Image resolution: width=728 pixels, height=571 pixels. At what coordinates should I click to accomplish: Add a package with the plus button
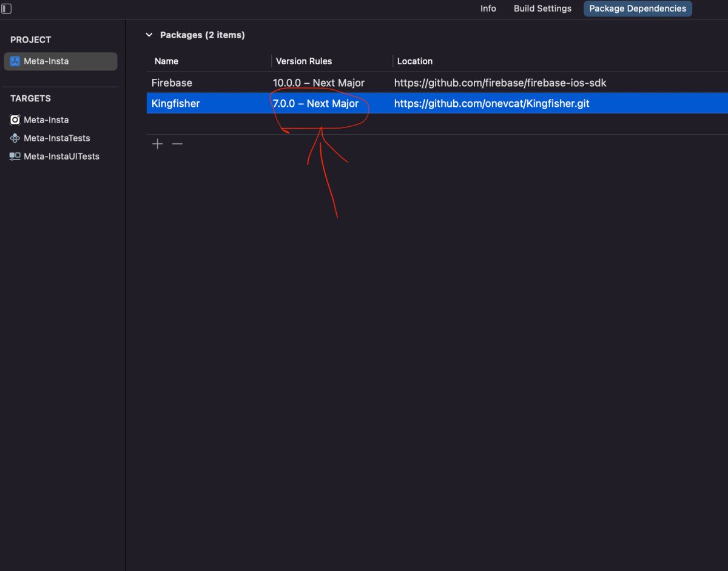tap(158, 144)
